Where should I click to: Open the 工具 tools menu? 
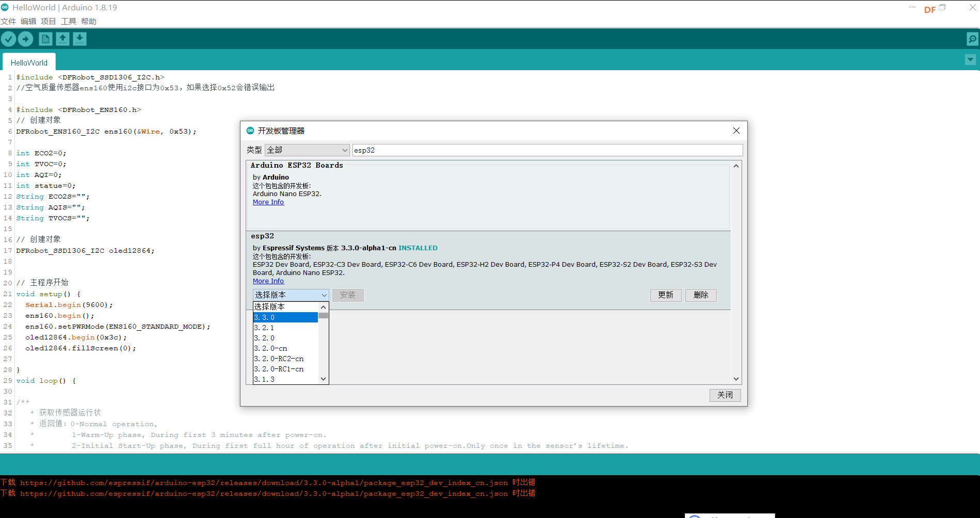(69, 21)
